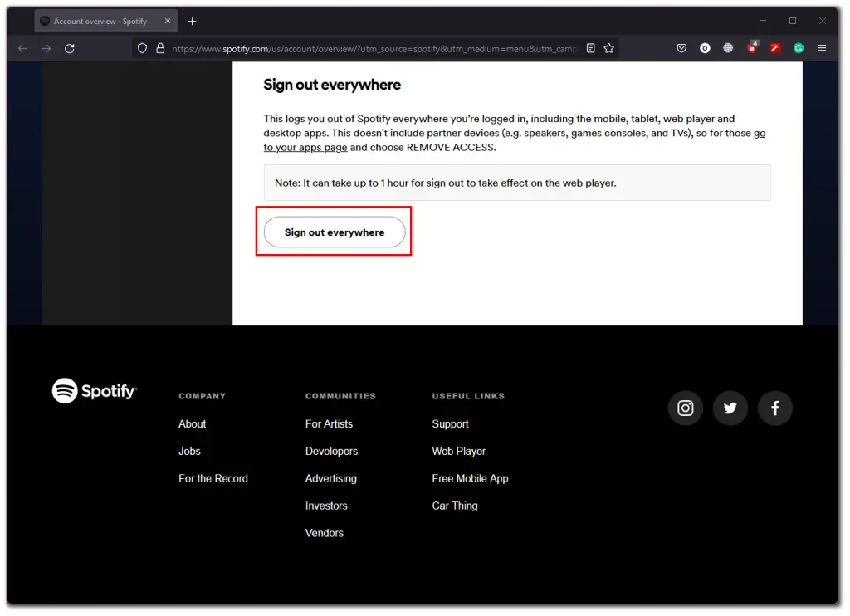Maximize the browser window
Viewport: 850px width, 616px height.
[x=793, y=21]
